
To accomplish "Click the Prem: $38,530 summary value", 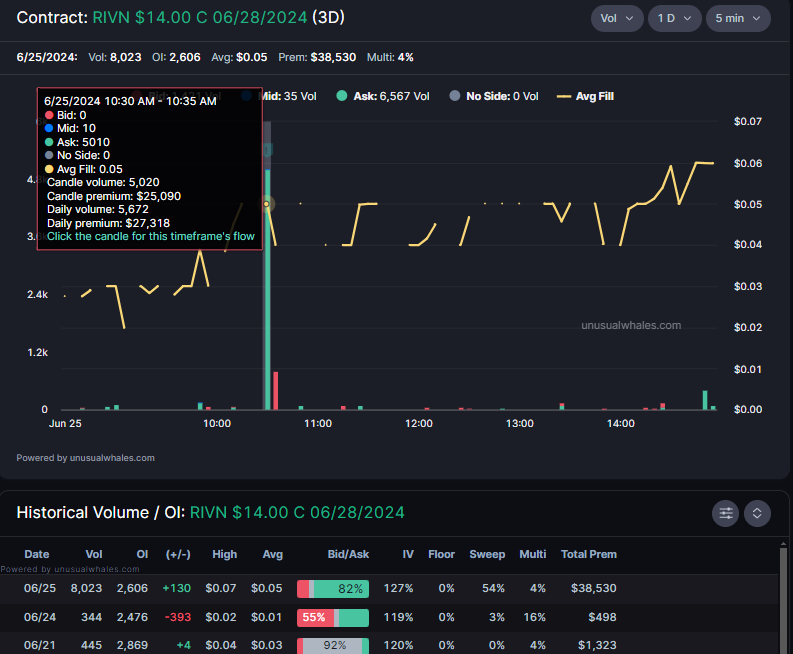I will pos(317,57).
